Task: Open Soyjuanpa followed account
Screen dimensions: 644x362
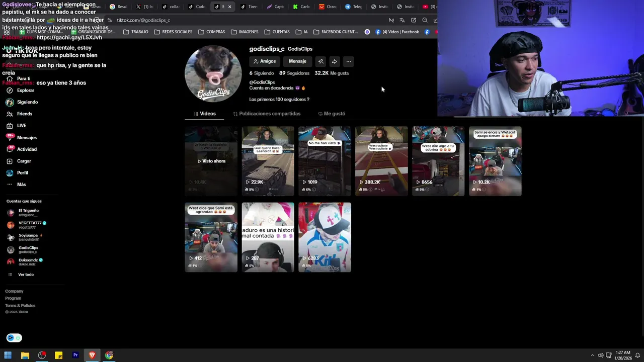Action: (x=24, y=237)
